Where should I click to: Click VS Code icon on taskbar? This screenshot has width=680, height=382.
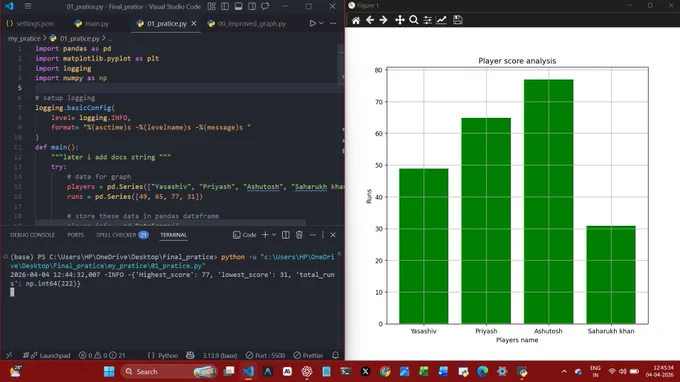pyautogui.click(x=248, y=372)
